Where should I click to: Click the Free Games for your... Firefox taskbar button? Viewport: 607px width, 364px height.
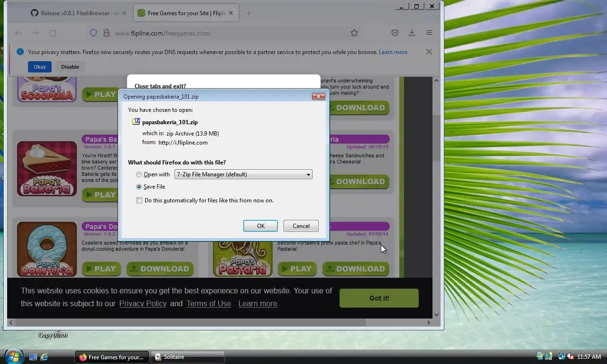[111, 357]
